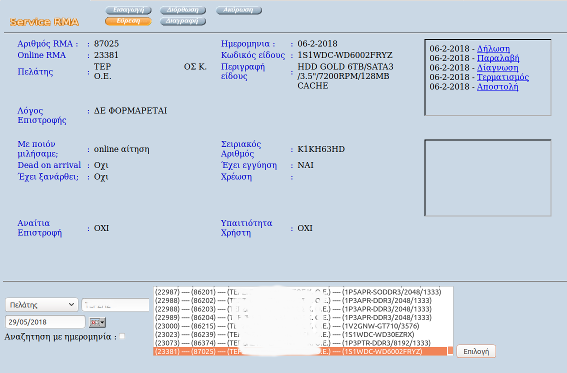Select the orange Εύρεση button

128,21
